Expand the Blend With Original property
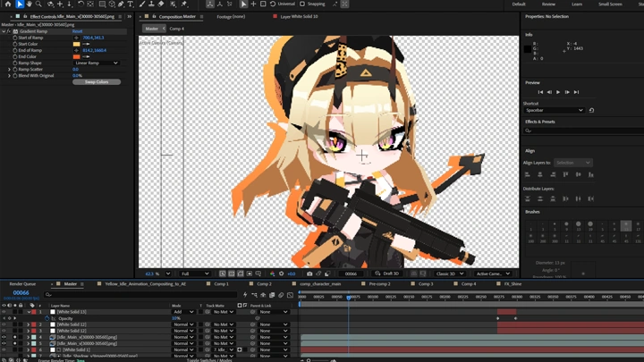Viewport: 644px width, 362px height. coord(9,75)
